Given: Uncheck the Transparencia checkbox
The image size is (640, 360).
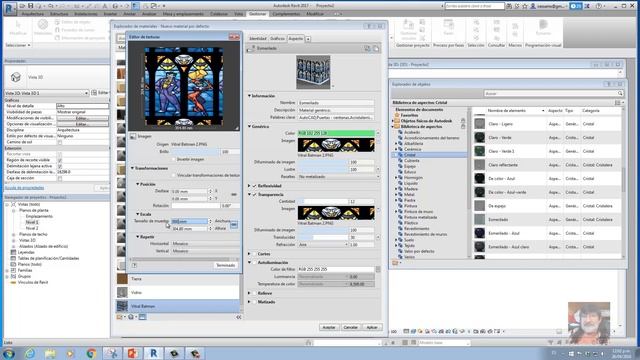Looking at the screenshot, I should pyautogui.click(x=255, y=195).
